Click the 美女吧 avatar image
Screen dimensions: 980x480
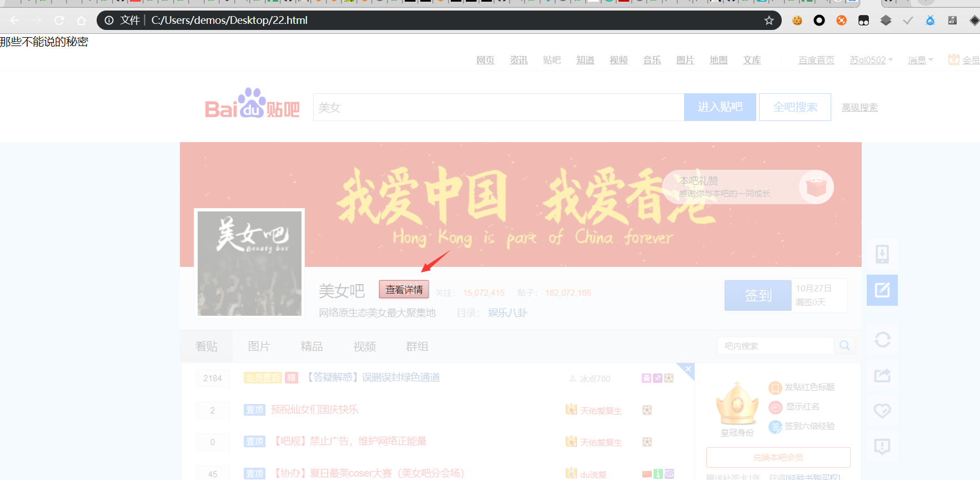(249, 264)
